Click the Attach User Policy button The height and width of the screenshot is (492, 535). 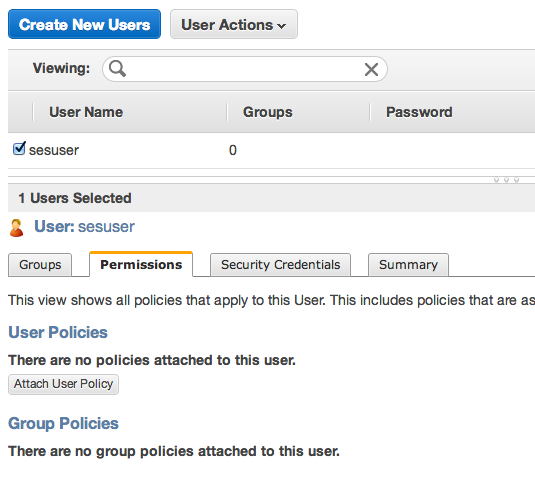(63, 384)
